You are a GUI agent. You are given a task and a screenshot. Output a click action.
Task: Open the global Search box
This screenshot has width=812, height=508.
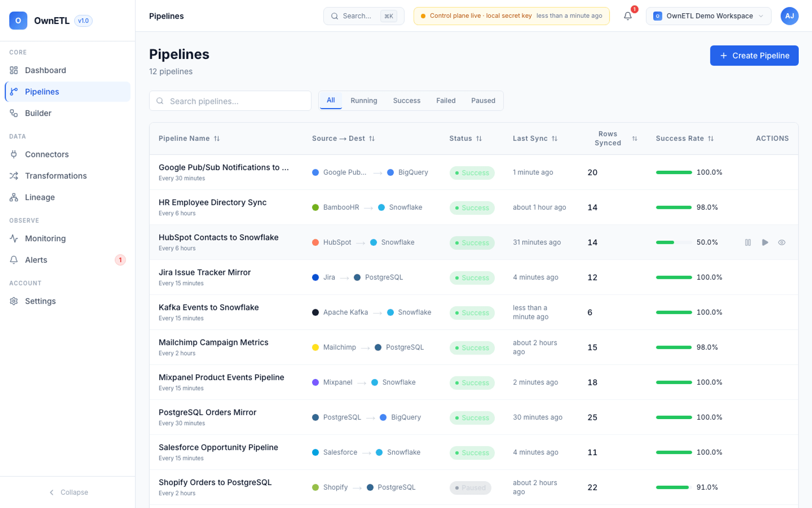coord(363,16)
